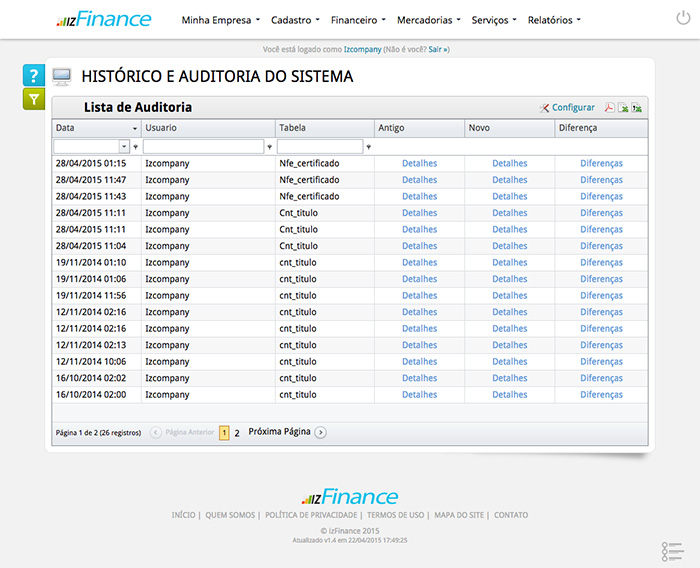Expand the Relatórios menu
Image resolution: width=700 pixels, height=568 pixels.
click(x=553, y=20)
